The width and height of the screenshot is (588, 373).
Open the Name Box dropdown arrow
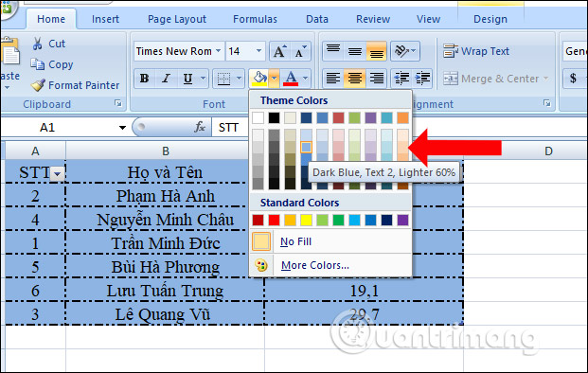pos(122,128)
